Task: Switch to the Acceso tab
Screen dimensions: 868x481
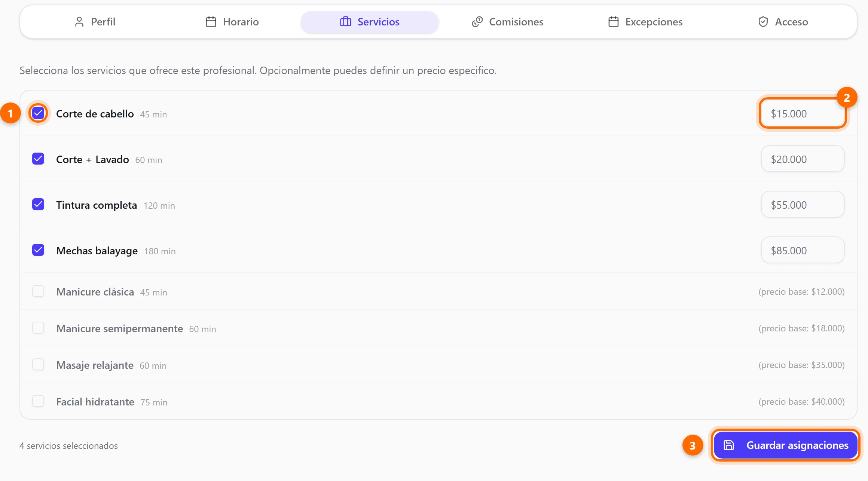Action: 783,22
